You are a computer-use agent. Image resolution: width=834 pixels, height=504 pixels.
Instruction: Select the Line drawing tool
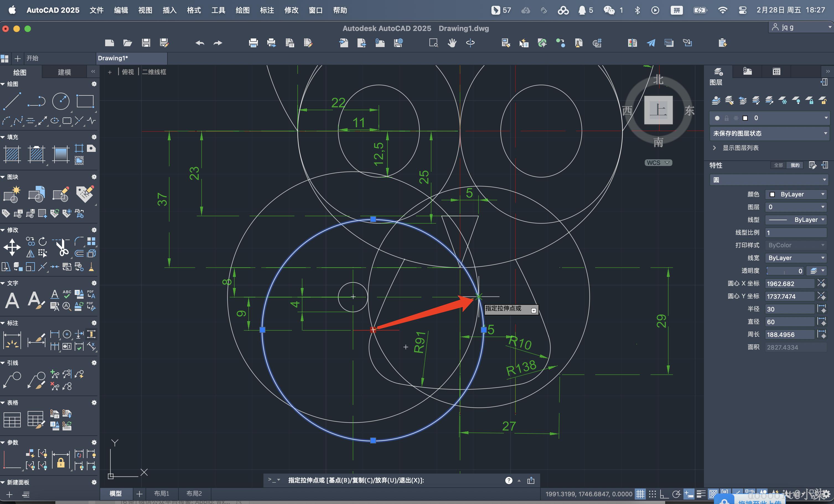[12, 101]
